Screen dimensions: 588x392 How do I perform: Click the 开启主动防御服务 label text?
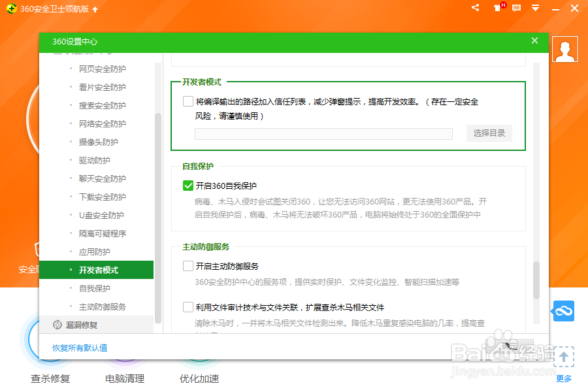227,267
